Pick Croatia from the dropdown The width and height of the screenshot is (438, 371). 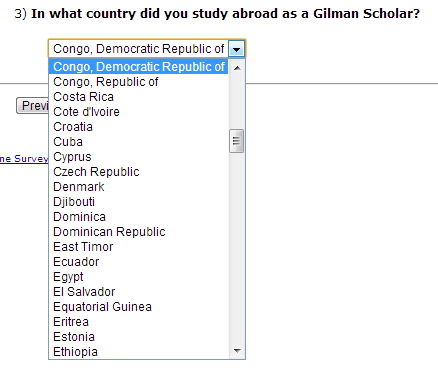click(139, 127)
